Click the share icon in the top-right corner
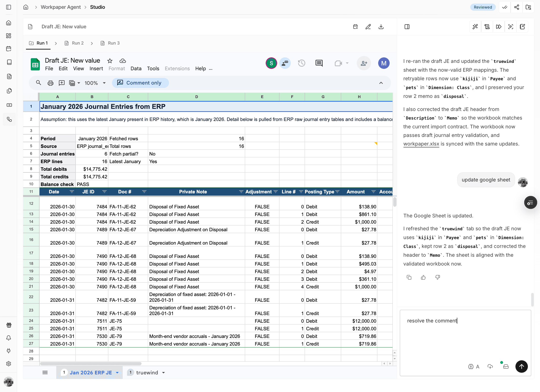Image resolution: width=540 pixels, height=392 pixels. click(517, 7)
